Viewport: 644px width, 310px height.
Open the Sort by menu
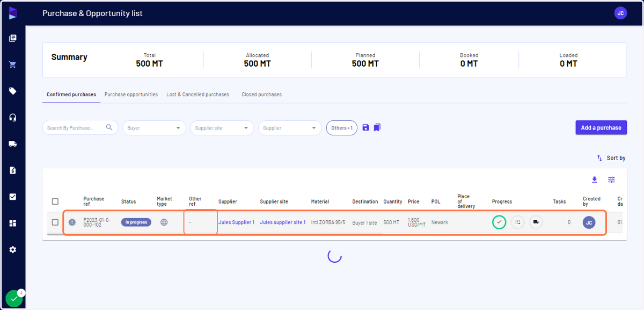pos(611,158)
